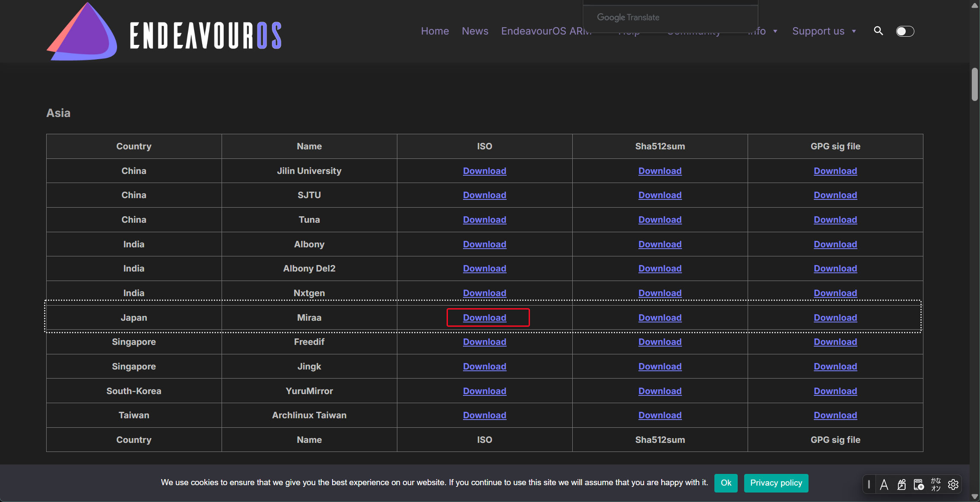Download GPG sig from Archlinux Taiwan

point(835,415)
